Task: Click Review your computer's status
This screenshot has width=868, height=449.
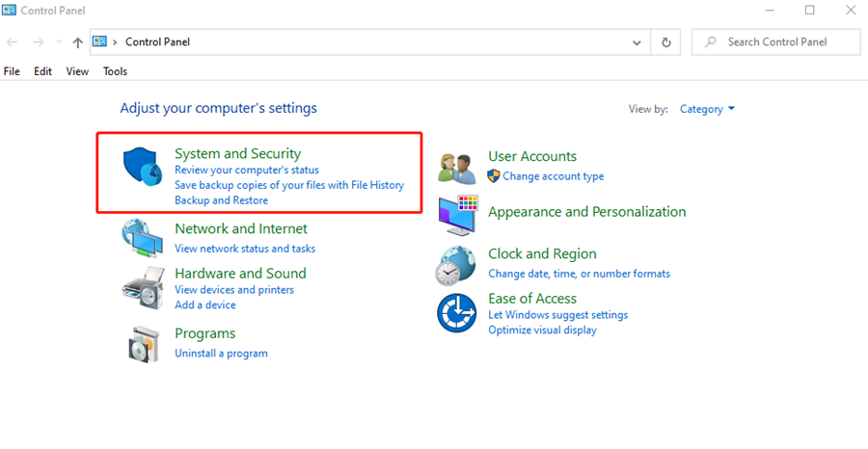Action: (247, 170)
